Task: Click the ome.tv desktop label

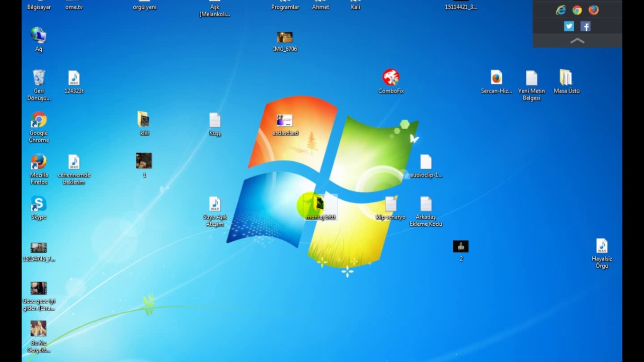Action: (x=74, y=7)
